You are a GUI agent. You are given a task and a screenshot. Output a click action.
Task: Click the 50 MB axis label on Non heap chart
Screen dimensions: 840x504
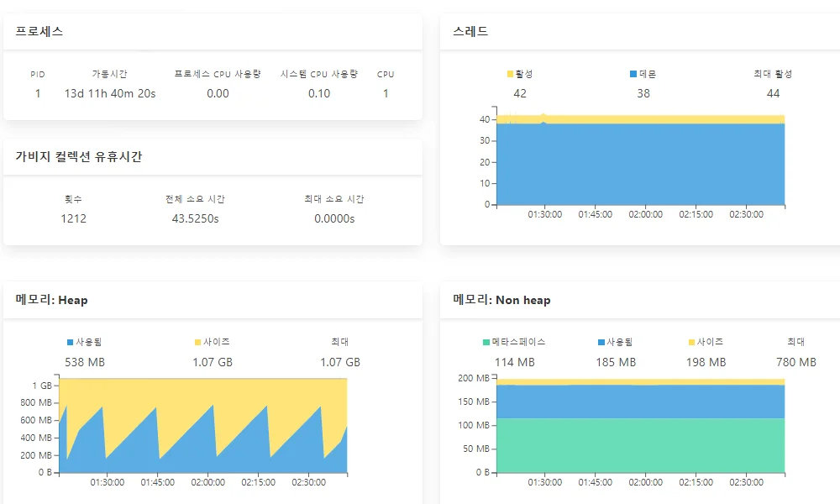[476, 449]
